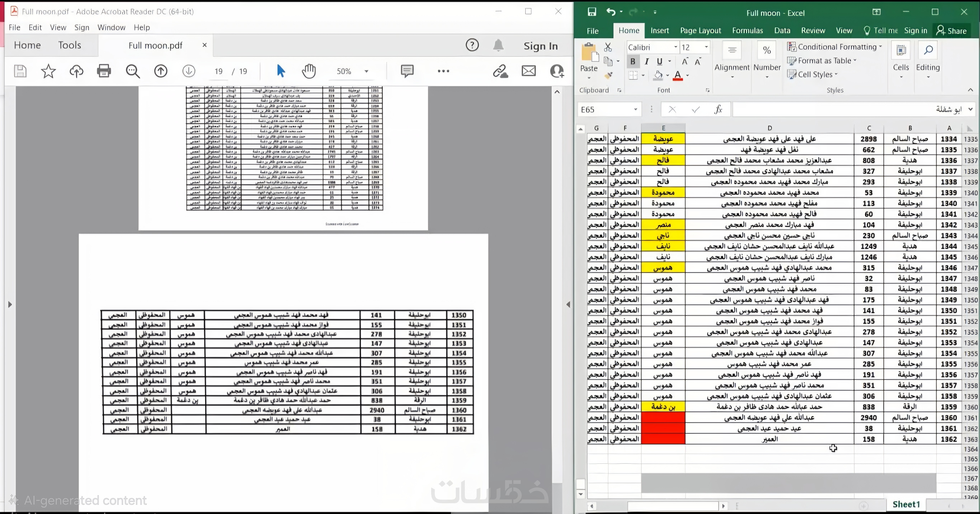This screenshot has height=514, width=980.
Task: Toggle Underline formatting in Excel
Action: [660, 61]
